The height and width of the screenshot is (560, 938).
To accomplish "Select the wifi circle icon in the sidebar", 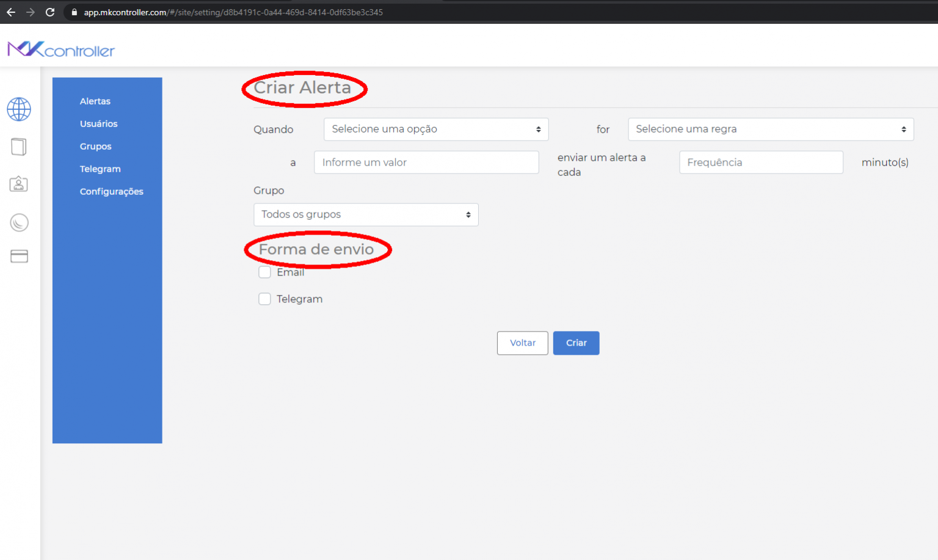I will coord(19,222).
